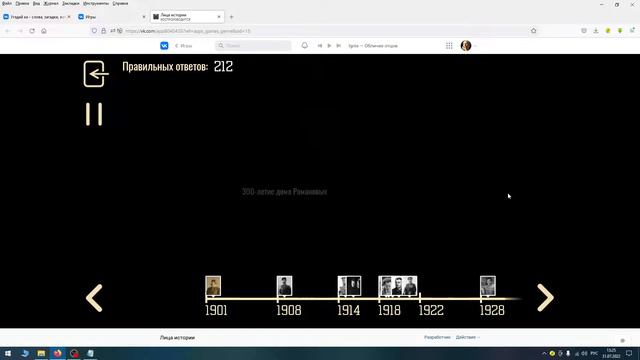Click the Разработчик footer link

(437, 337)
